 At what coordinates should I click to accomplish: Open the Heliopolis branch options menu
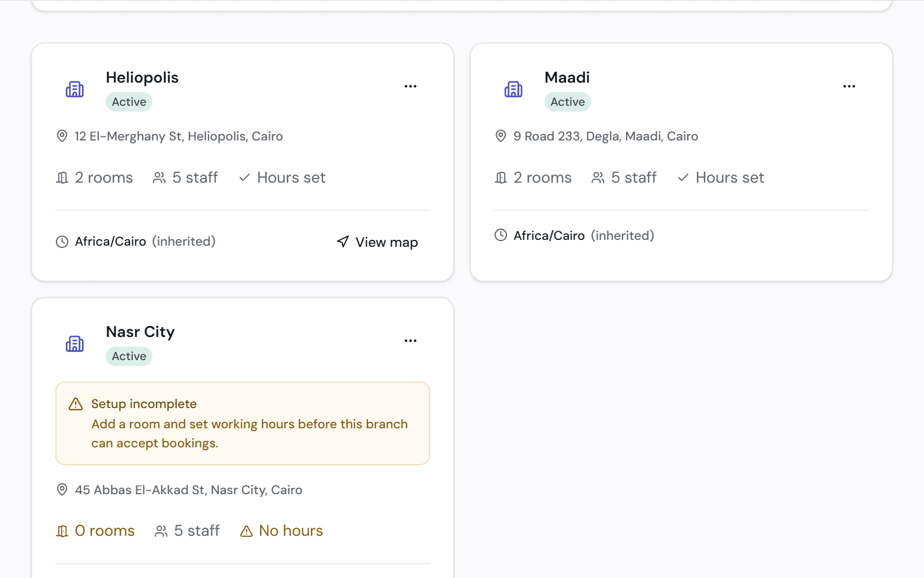tap(411, 86)
